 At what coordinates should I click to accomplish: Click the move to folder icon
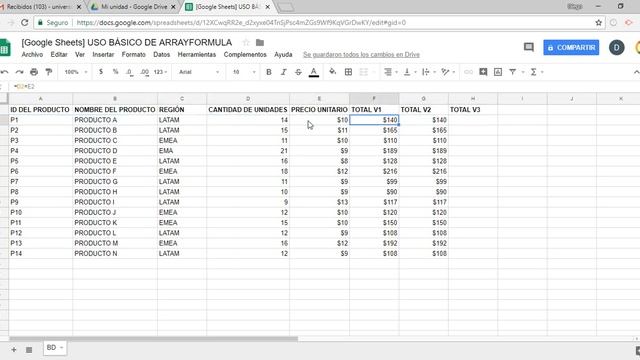click(x=260, y=42)
